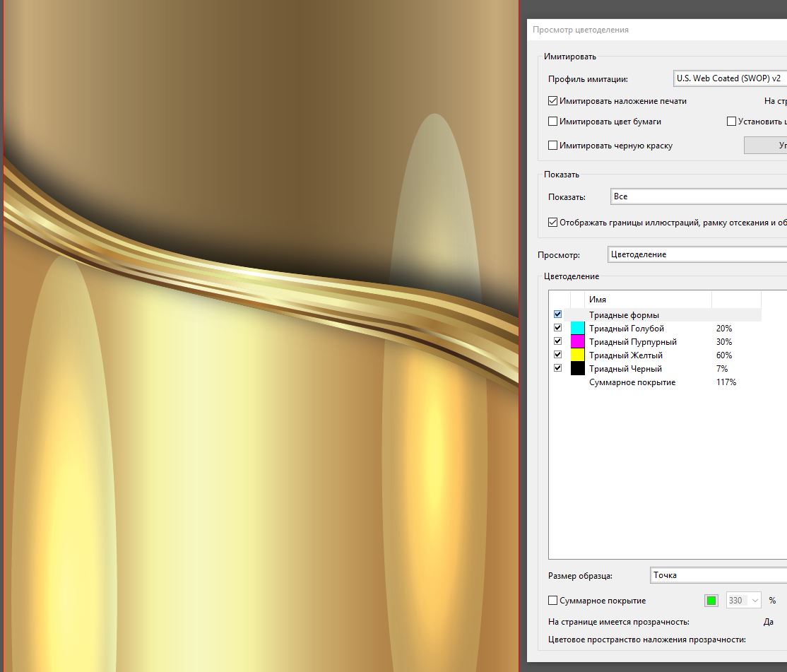Select the 'Триадный Голубой' row name
This screenshot has width=787, height=672.
(x=627, y=329)
